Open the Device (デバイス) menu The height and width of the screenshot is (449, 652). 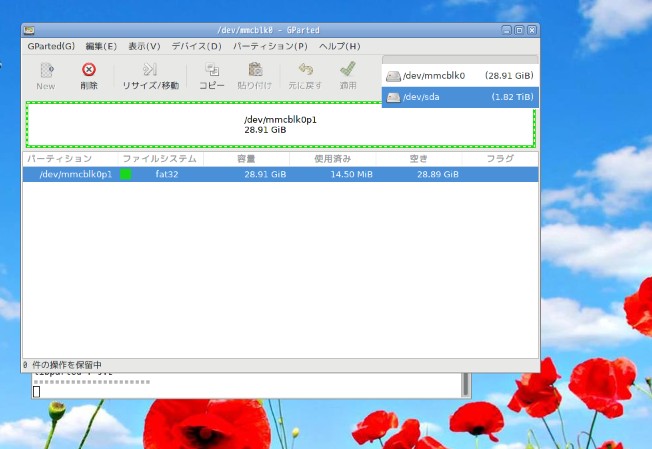click(x=196, y=46)
